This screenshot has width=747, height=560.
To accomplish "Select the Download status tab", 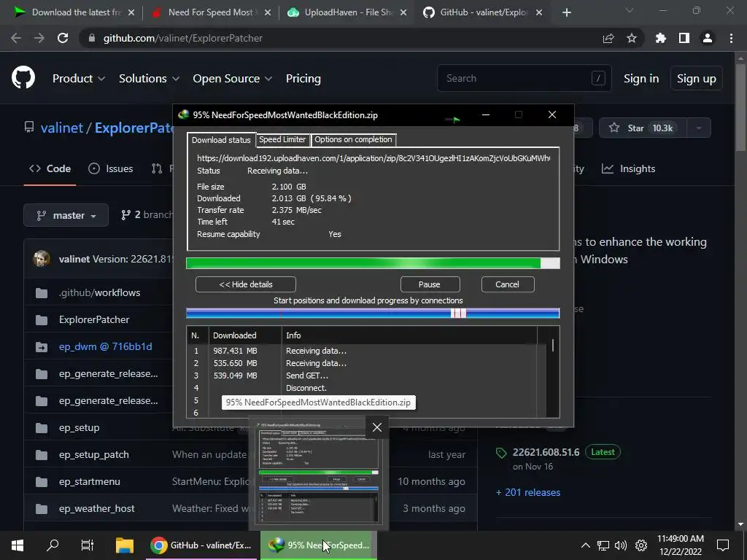I will (x=221, y=139).
